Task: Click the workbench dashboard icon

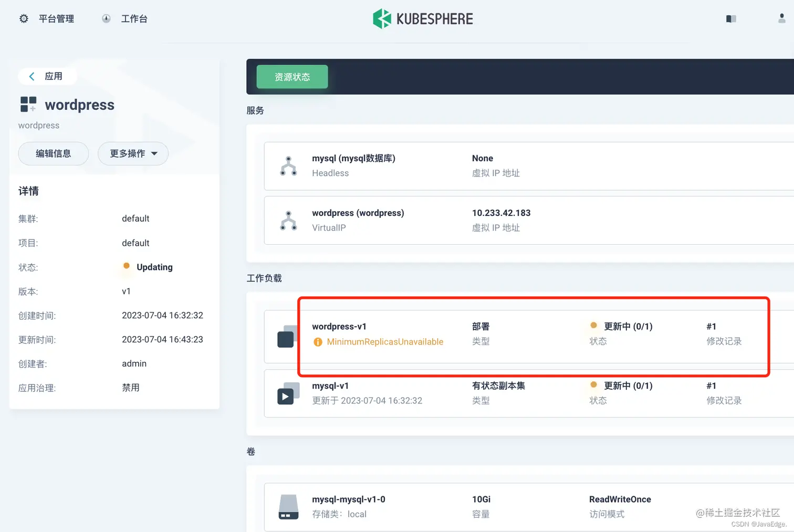Action: click(x=106, y=19)
